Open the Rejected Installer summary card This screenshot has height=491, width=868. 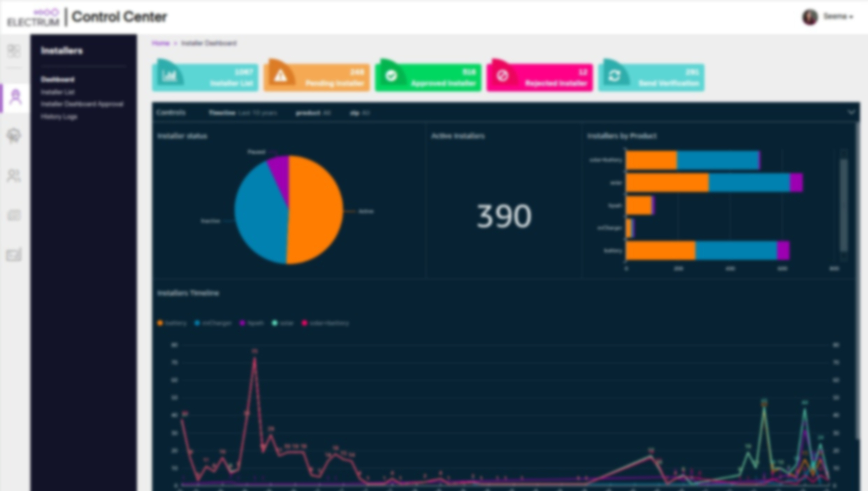[x=540, y=78]
